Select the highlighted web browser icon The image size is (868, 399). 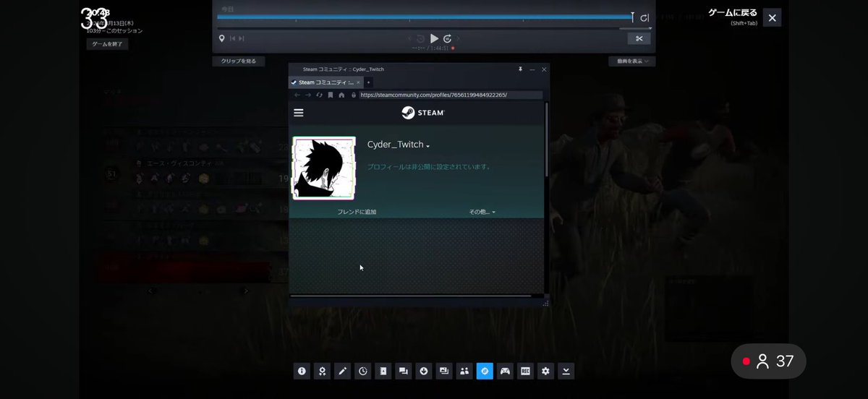click(485, 371)
